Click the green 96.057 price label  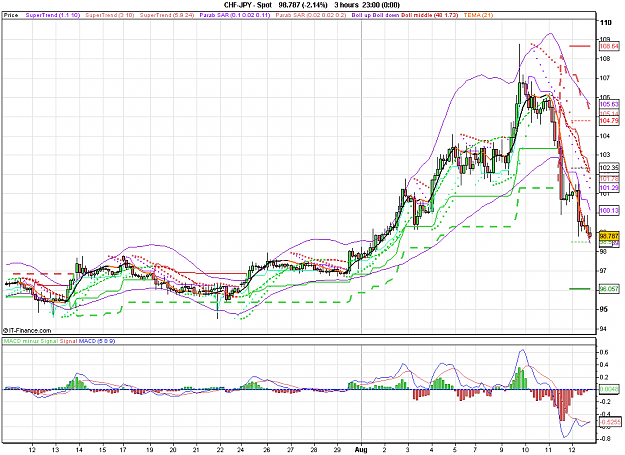coord(609,289)
